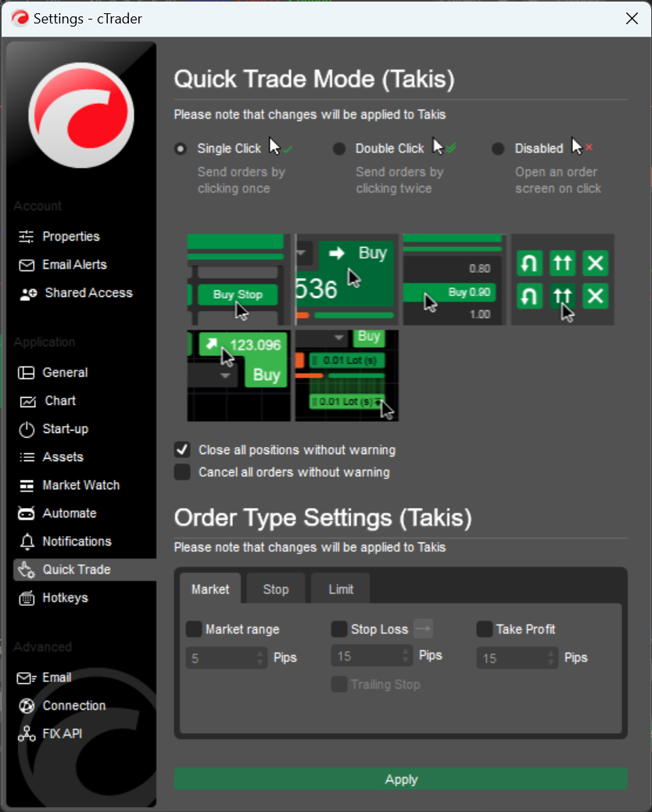Click the Advanced Email icon
Screen dimensions: 652x812
(x=27, y=678)
